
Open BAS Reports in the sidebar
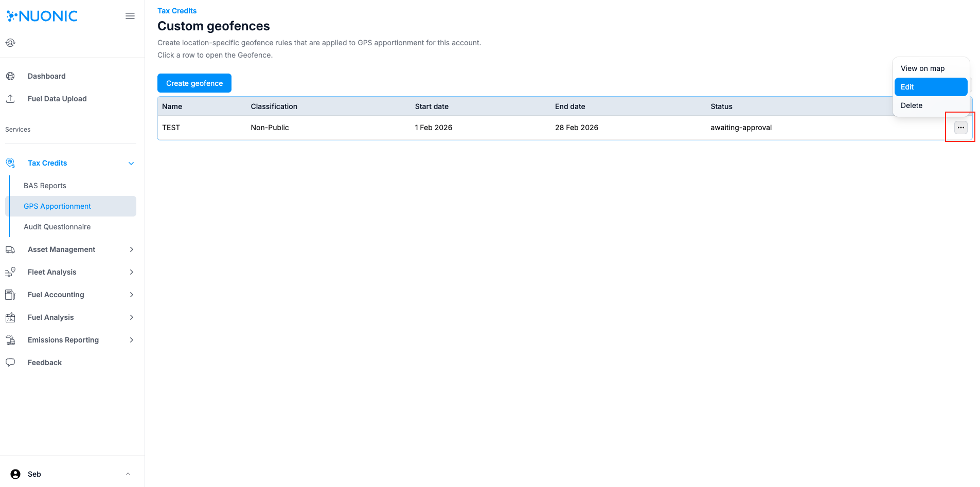click(45, 186)
